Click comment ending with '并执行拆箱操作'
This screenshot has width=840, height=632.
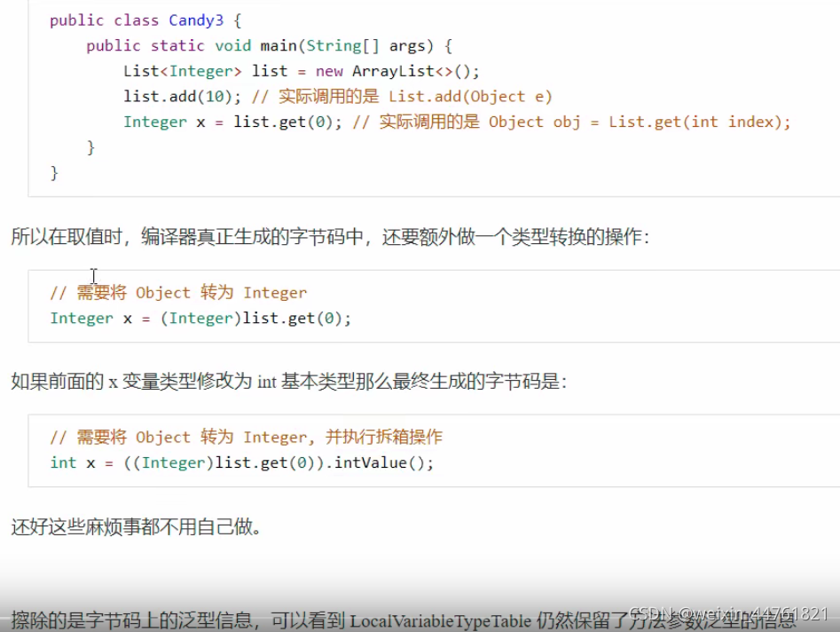point(246,438)
